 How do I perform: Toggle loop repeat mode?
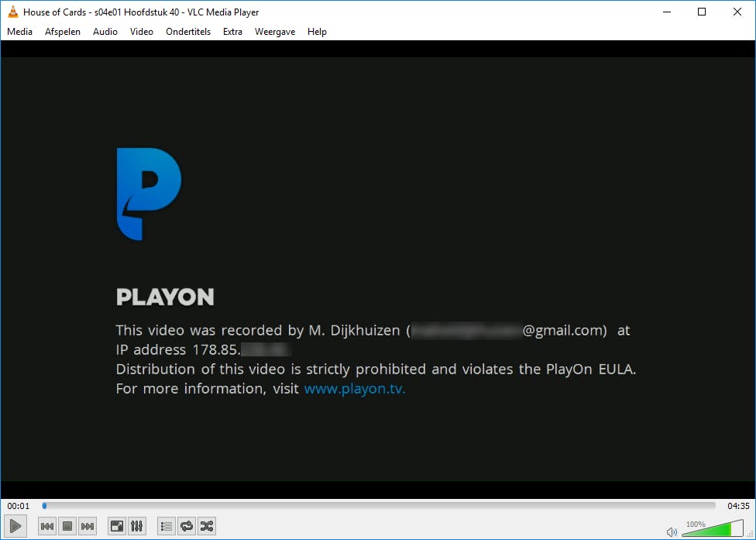(x=187, y=526)
